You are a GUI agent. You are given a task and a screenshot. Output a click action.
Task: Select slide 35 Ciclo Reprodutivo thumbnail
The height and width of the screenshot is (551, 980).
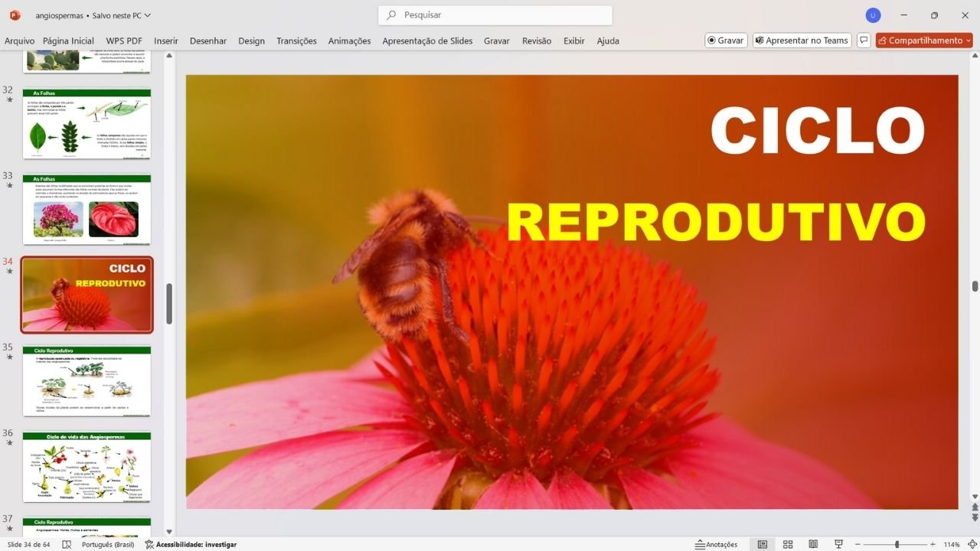click(87, 381)
